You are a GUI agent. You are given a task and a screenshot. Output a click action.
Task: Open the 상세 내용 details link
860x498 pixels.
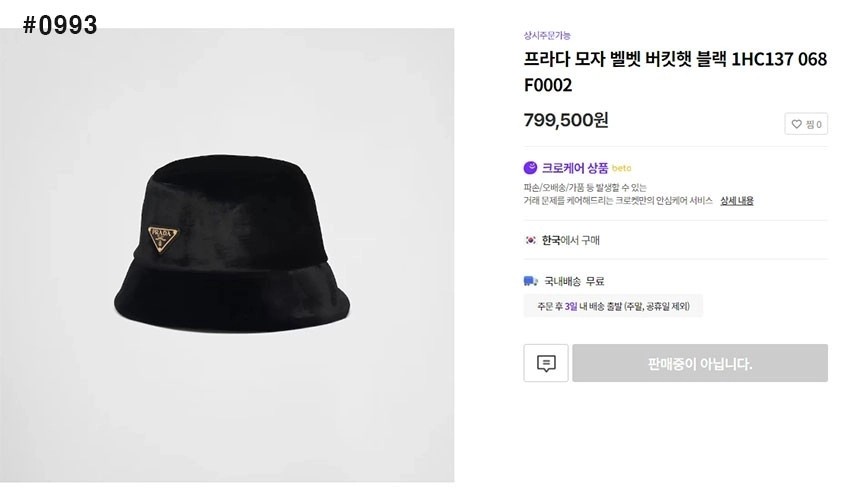(x=736, y=200)
